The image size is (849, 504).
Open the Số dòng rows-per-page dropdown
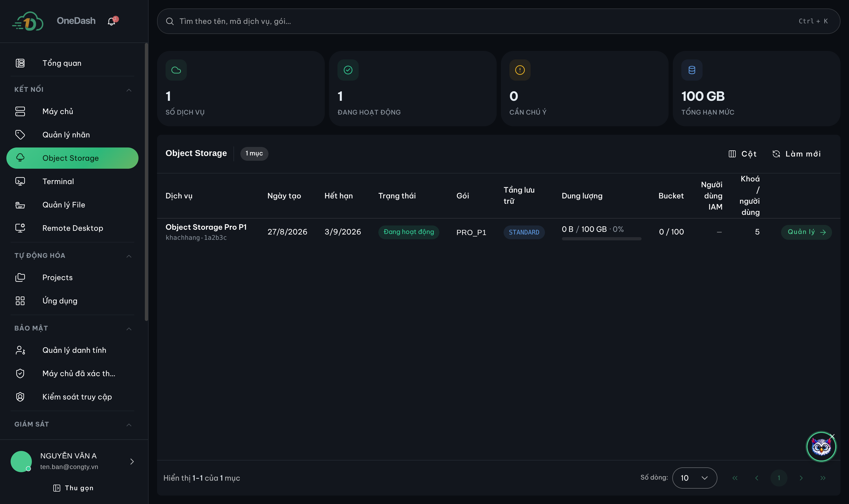tap(695, 478)
